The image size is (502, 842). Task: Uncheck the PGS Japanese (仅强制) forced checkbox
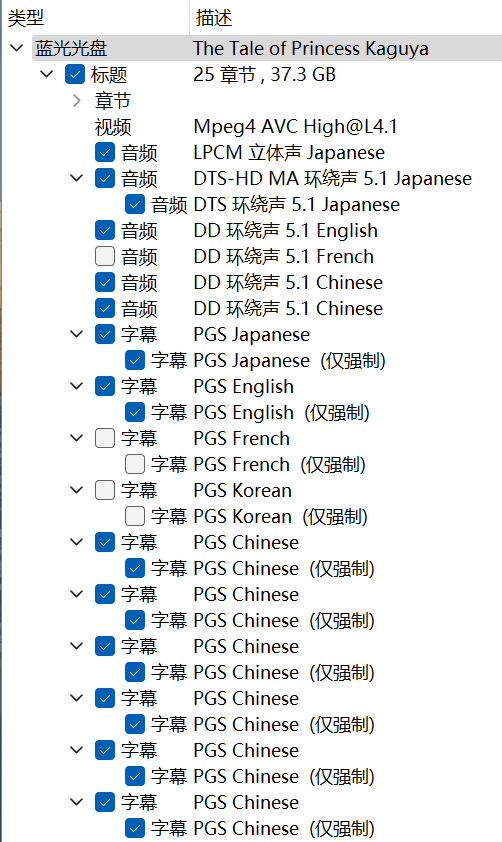click(135, 360)
